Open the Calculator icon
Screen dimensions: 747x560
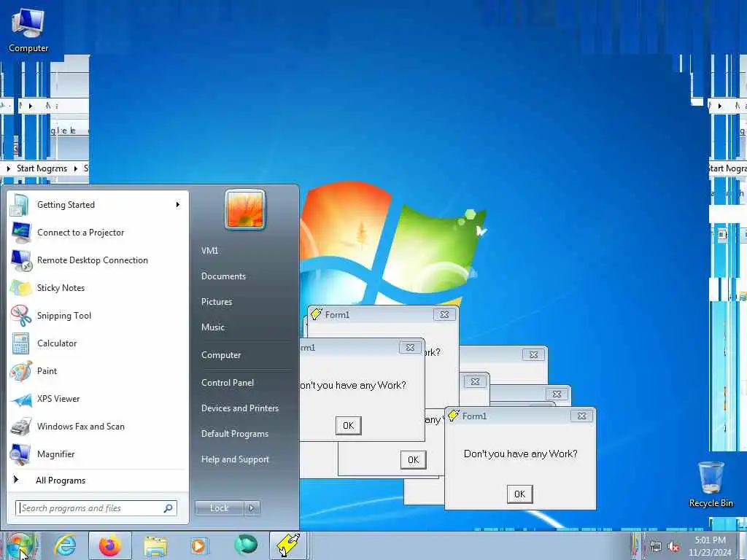20,343
